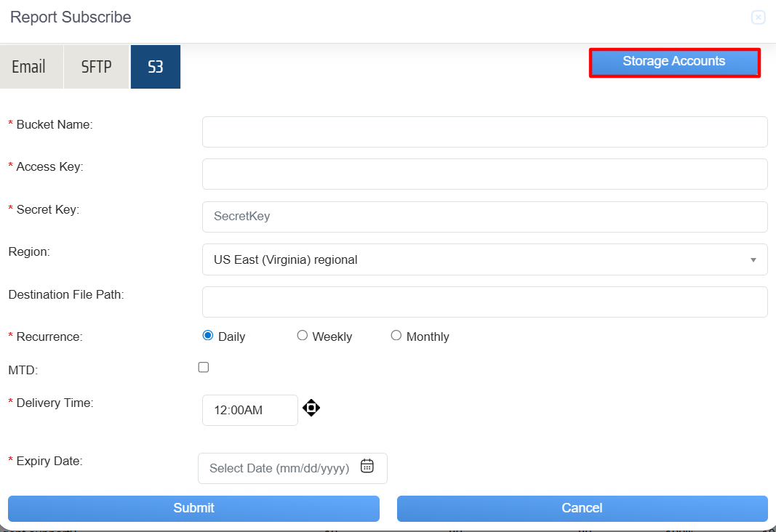Screen dimensions: 776x532
Task: Select the Weekly recurrence option
Action: (x=303, y=336)
